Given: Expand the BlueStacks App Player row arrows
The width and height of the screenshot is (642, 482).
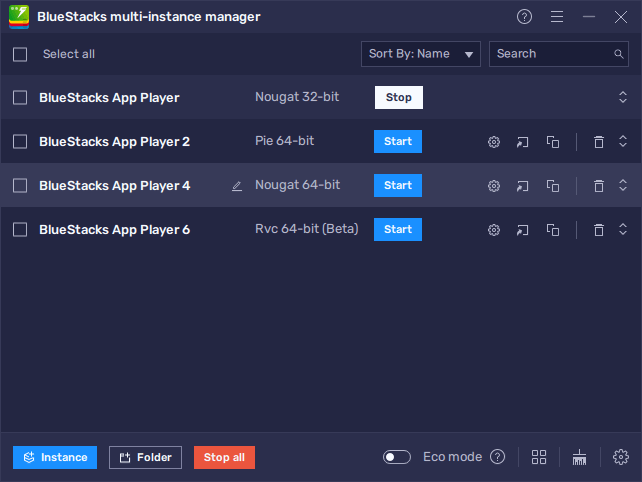Looking at the screenshot, I should pyautogui.click(x=622, y=98).
